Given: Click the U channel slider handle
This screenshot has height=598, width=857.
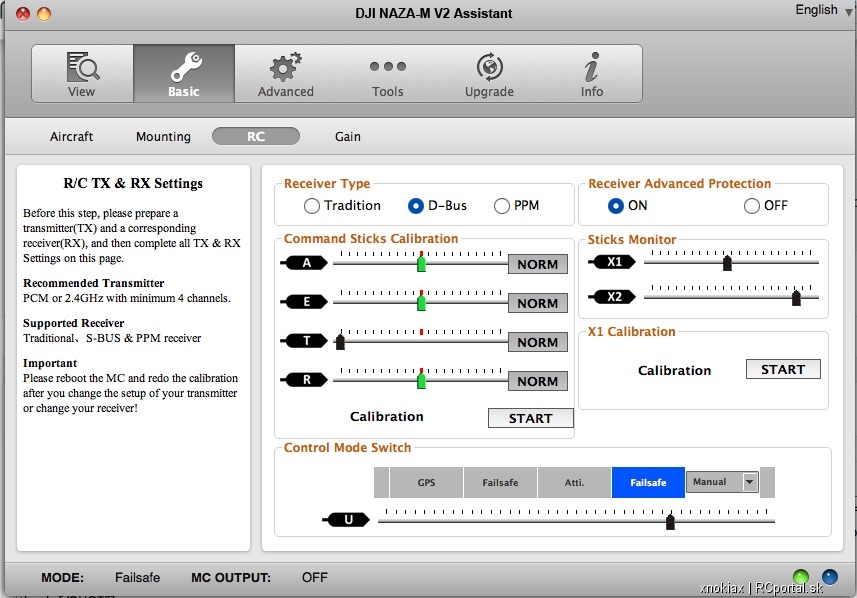Looking at the screenshot, I should (x=670, y=522).
